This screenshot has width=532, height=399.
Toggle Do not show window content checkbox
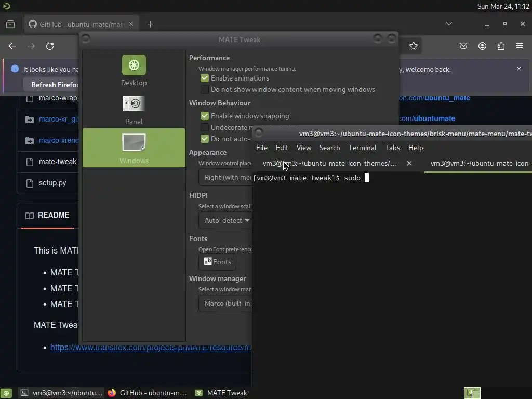(205, 89)
